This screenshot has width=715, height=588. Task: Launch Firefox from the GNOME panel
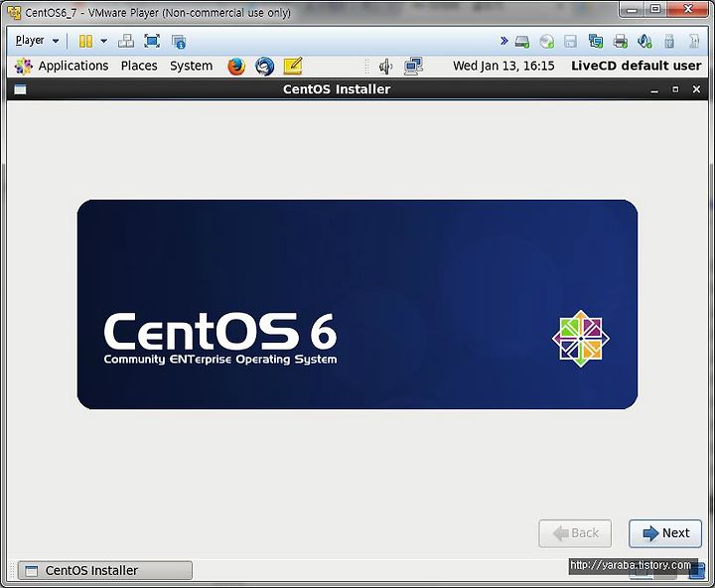[x=236, y=67]
